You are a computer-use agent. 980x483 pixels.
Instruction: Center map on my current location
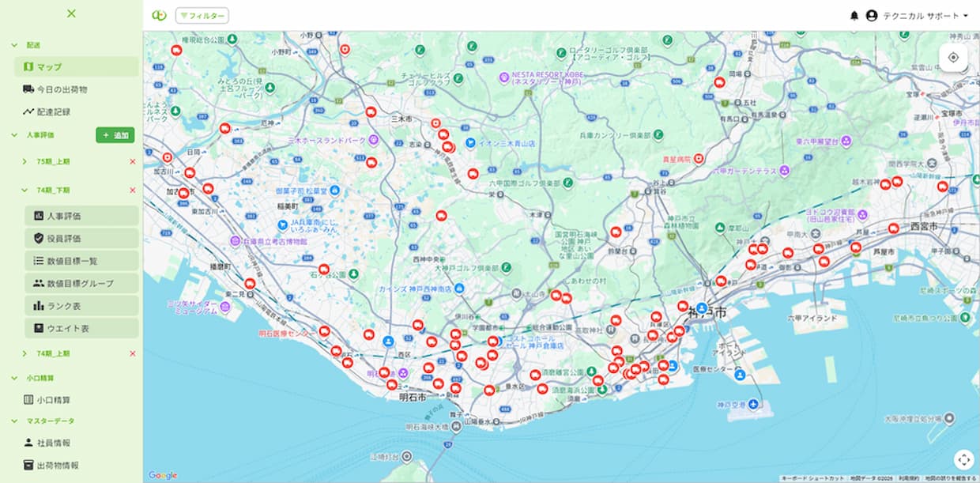953,58
